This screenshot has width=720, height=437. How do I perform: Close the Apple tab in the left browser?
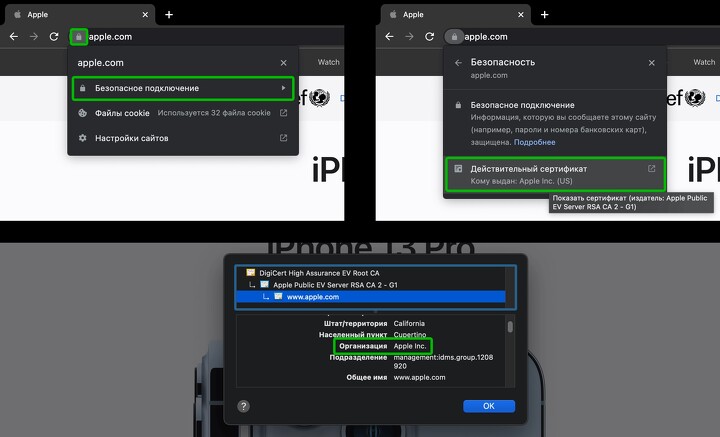point(145,15)
